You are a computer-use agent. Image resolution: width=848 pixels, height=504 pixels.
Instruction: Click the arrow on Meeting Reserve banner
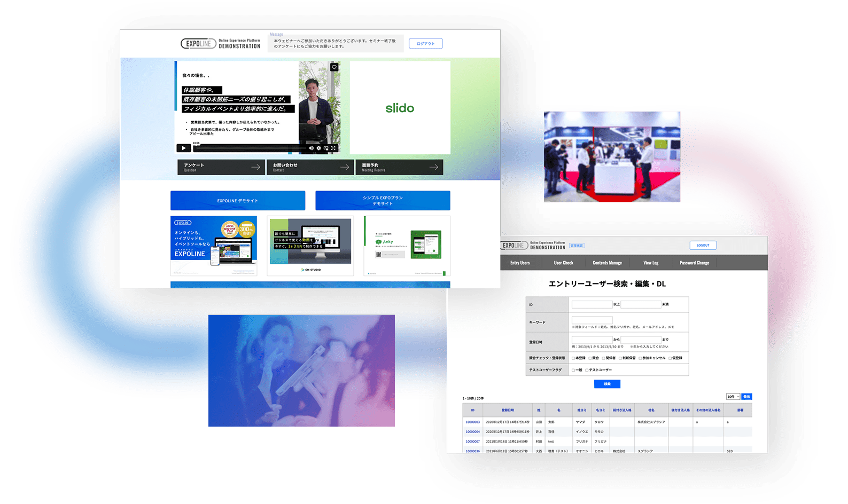point(433,167)
